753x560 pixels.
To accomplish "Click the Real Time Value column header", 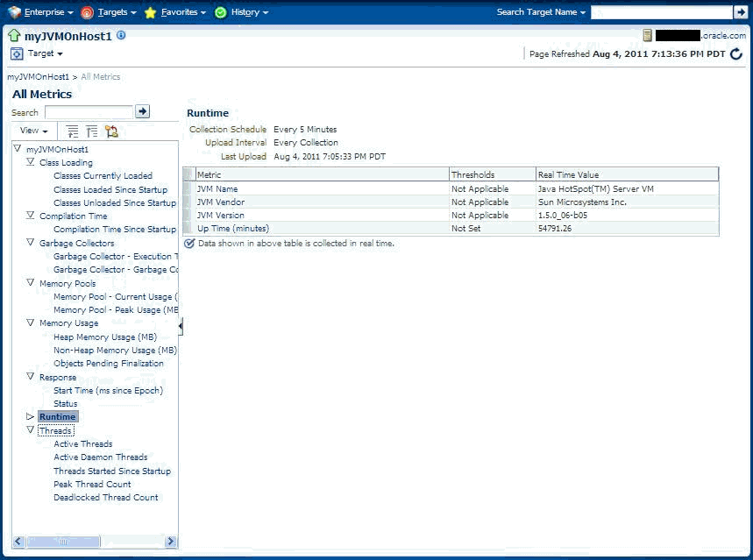I will tap(627, 174).
